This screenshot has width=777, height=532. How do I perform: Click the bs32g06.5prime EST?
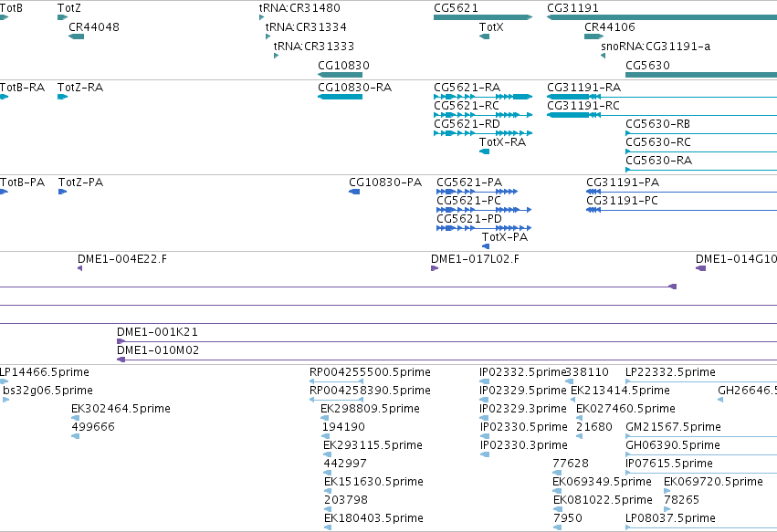point(6,400)
